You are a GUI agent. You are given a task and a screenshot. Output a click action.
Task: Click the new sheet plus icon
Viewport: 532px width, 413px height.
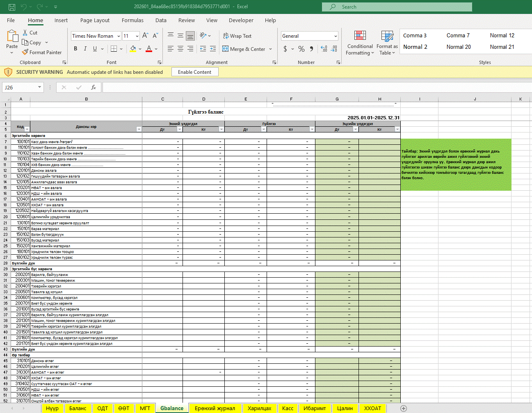404,408
